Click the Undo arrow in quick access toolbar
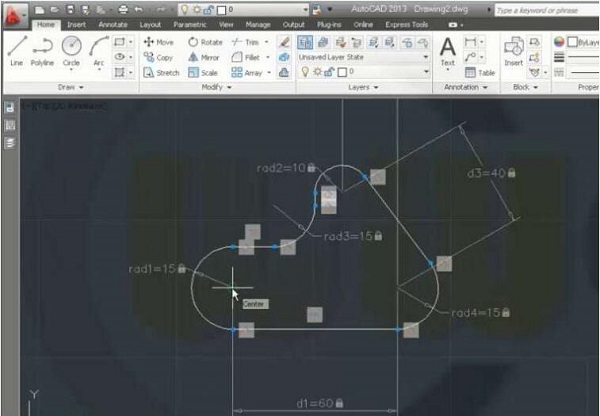 [x=139, y=10]
